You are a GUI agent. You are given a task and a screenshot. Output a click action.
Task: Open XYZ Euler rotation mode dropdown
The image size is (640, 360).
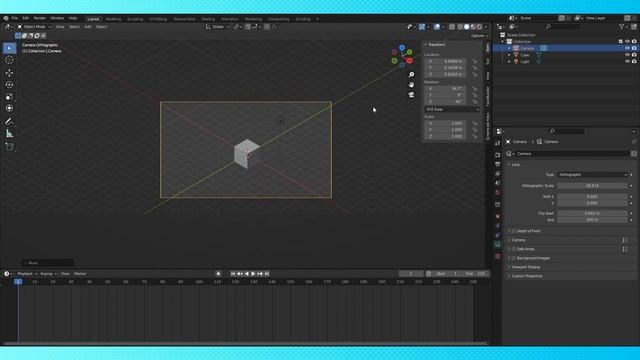tap(452, 109)
